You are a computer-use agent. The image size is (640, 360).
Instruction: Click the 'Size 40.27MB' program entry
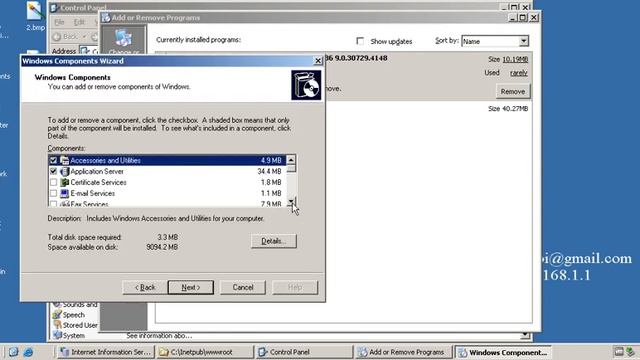[508, 109]
